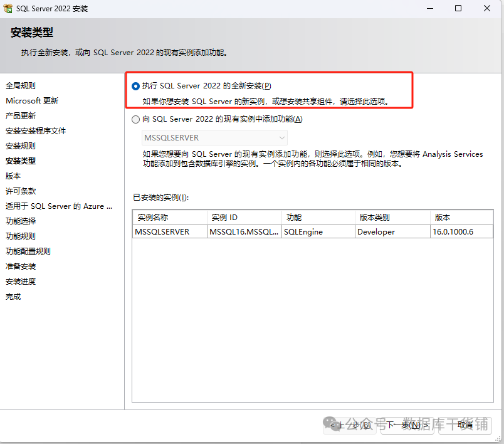This screenshot has height=444, width=504.
Task: Click the MSSQL16.MSSQL... instance ID cell
Action: (x=244, y=232)
